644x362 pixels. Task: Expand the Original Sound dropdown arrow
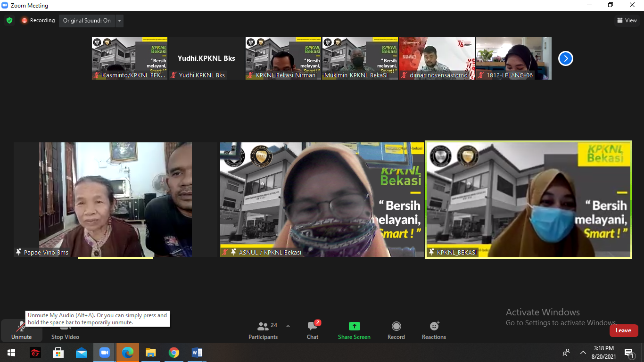(119, 21)
